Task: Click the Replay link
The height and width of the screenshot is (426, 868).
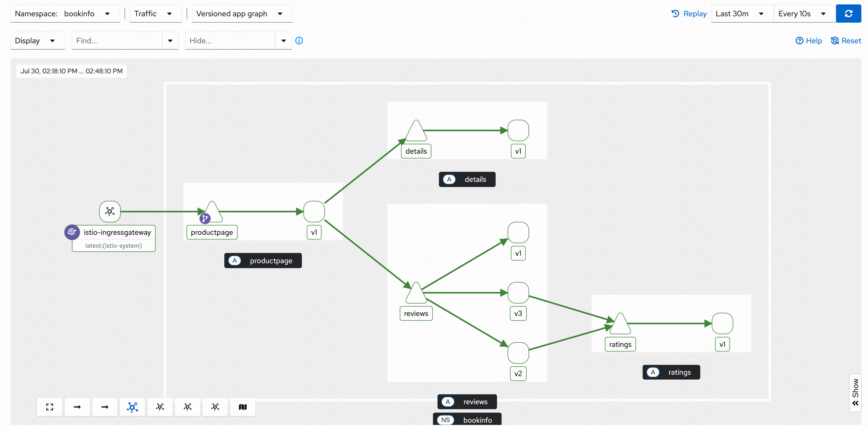Action: pyautogui.click(x=689, y=14)
